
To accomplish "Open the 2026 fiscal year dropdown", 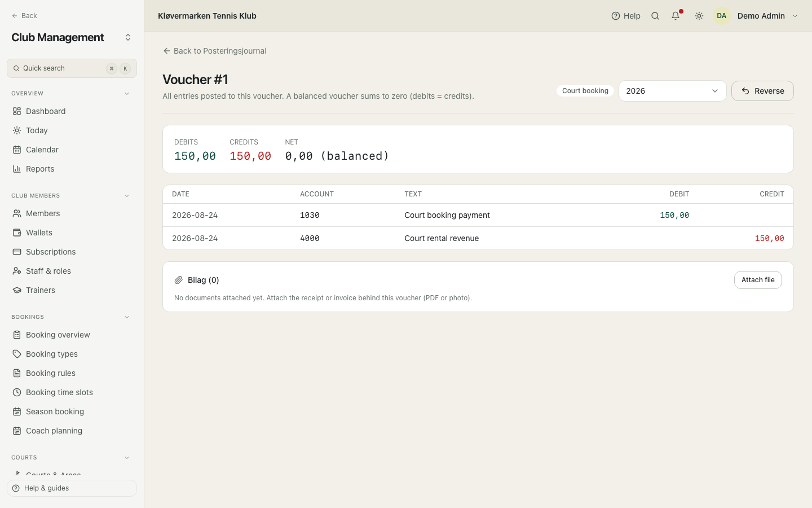I will coord(672,91).
